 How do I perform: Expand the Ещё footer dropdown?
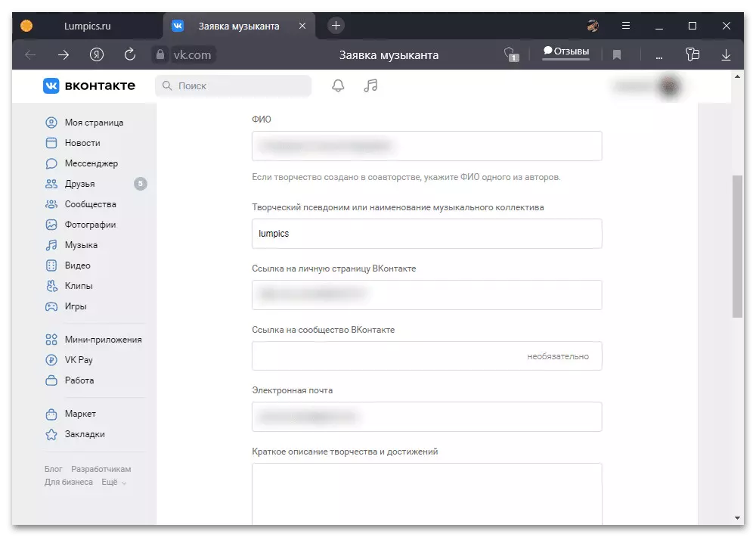[114, 482]
